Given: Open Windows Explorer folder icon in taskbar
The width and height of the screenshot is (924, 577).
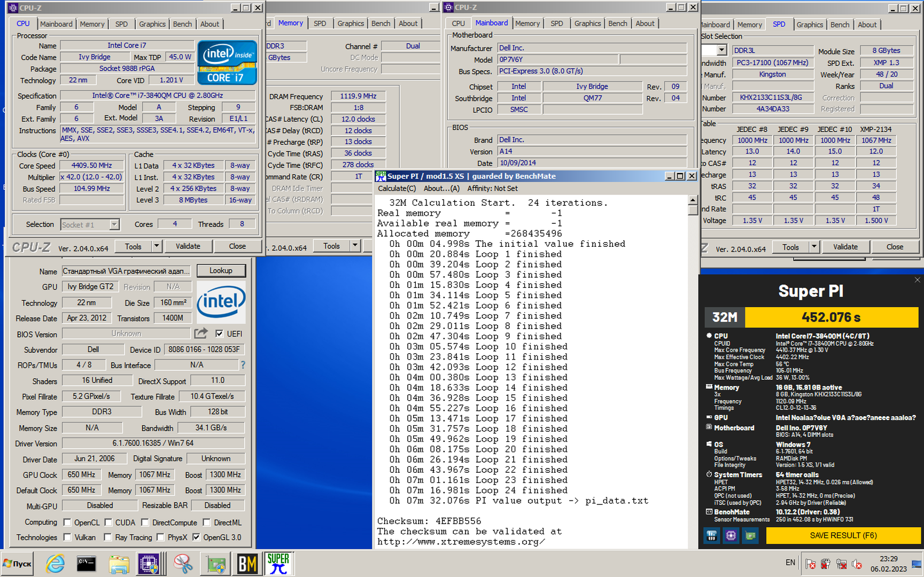Looking at the screenshot, I should (x=119, y=564).
